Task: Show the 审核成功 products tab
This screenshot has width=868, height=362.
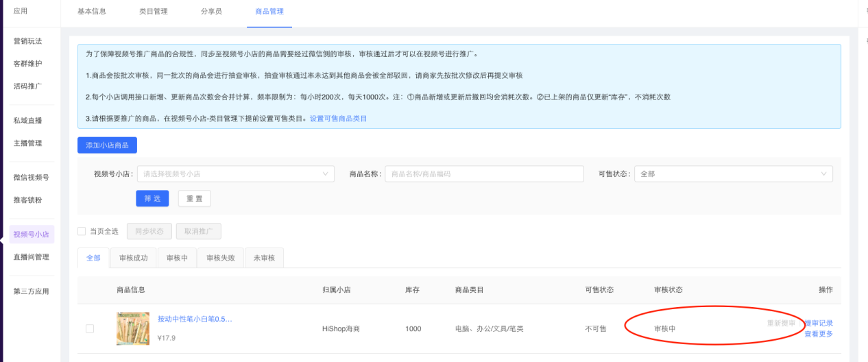Action: tap(133, 258)
